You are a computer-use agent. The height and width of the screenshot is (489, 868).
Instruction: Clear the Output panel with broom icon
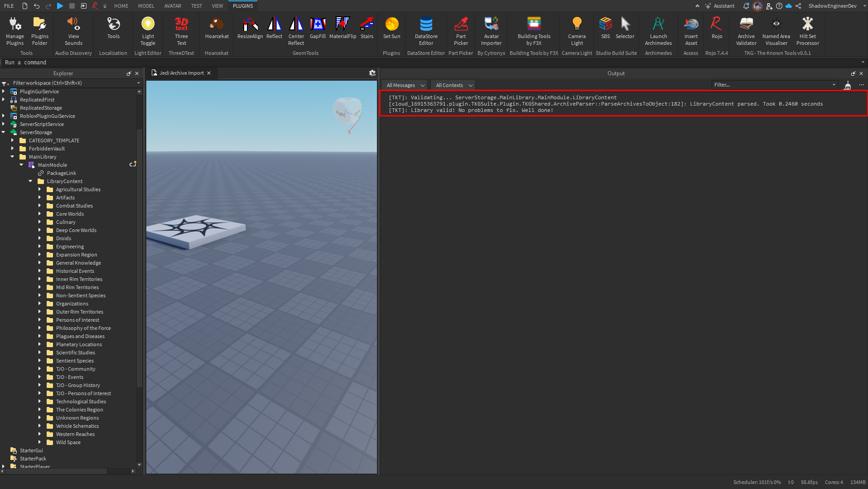(847, 85)
